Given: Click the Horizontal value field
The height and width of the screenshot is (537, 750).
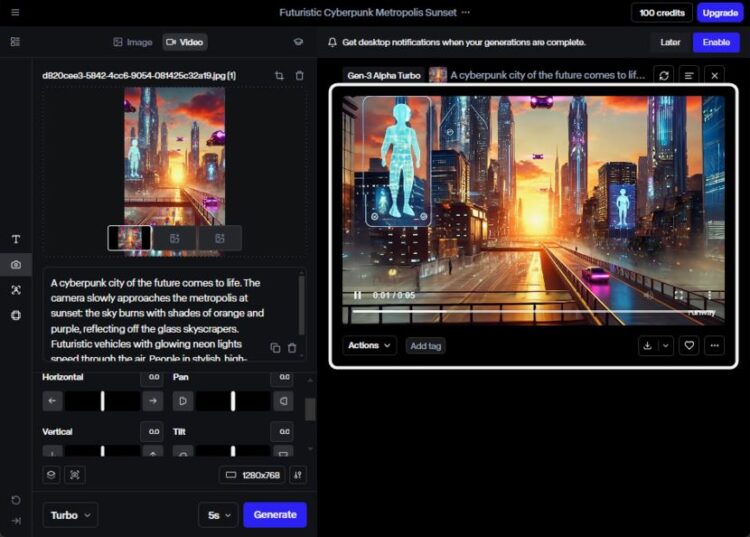Looking at the screenshot, I should (152, 377).
